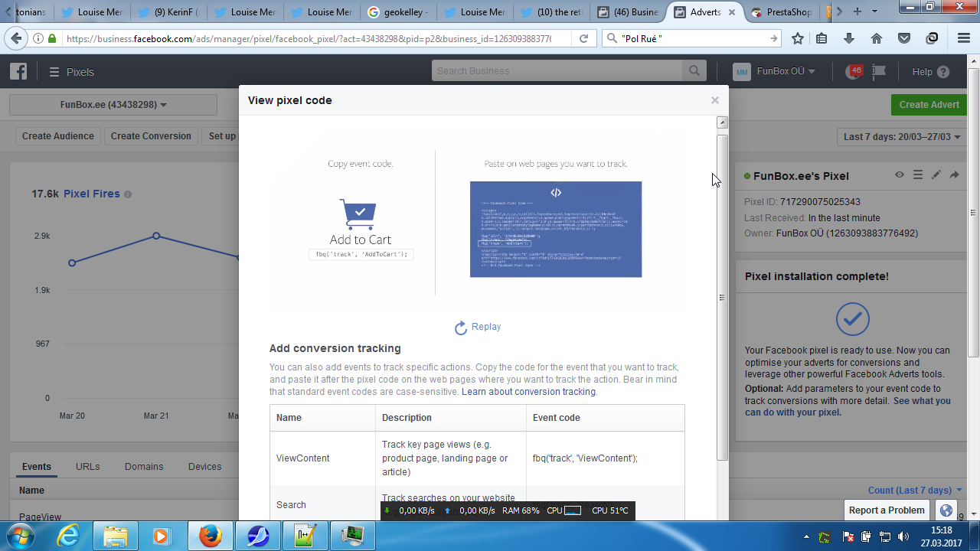Switch to the (9) KerinF Twitter tab
The width and height of the screenshot is (980, 551).
coord(168,12)
